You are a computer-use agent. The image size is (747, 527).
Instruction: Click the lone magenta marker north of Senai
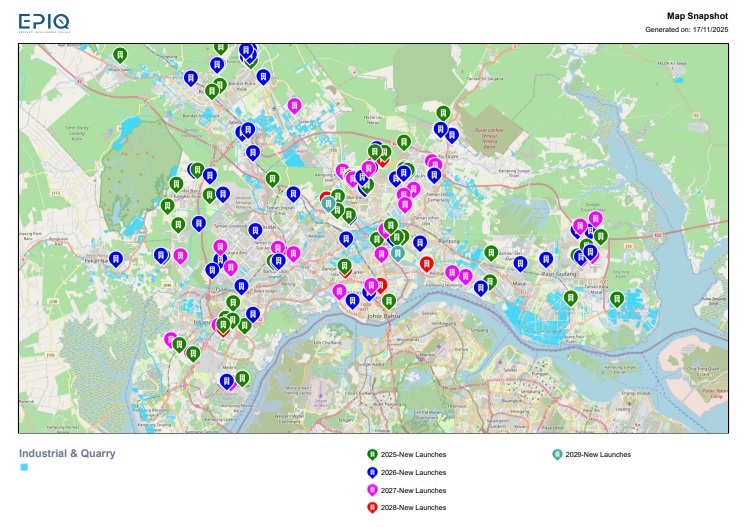click(x=294, y=104)
